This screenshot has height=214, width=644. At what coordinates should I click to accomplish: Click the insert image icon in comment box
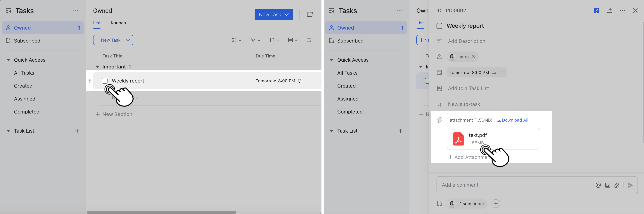(x=608, y=185)
